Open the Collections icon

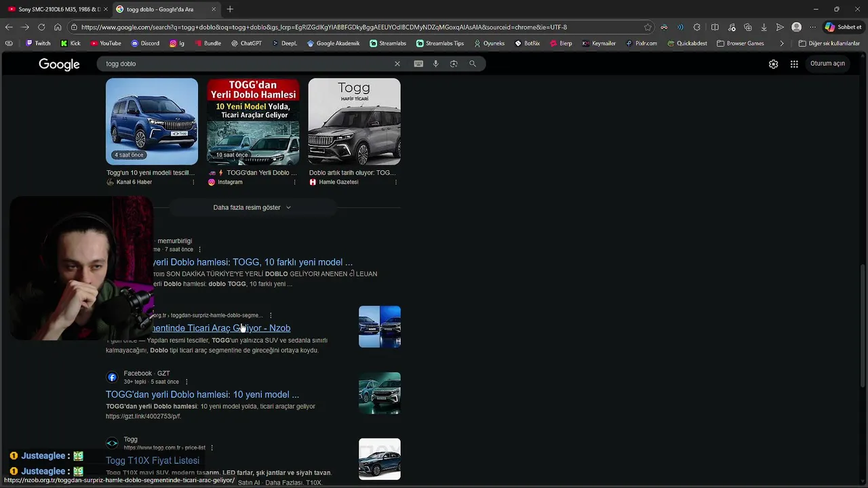coord(747,27)
